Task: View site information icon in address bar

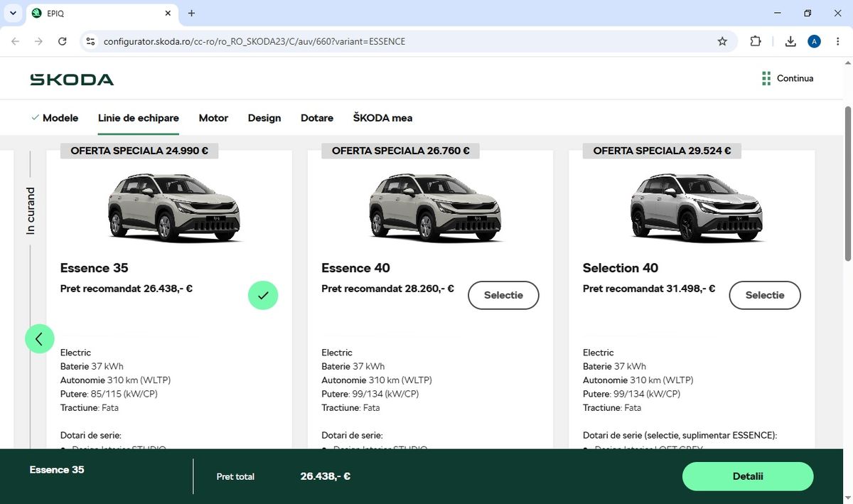Action: pyautogui.click(x=90, y=41)
